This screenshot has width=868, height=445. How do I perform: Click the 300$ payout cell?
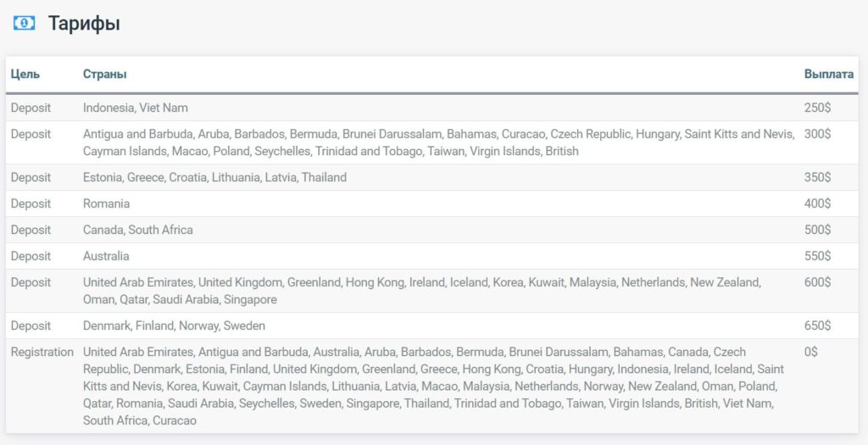point(817,134)
